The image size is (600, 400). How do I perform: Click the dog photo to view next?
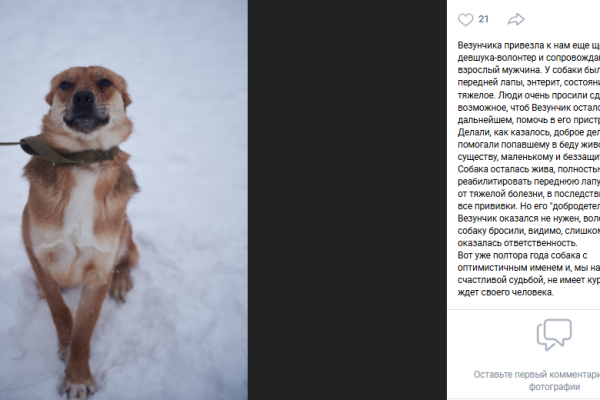(124, 200)
